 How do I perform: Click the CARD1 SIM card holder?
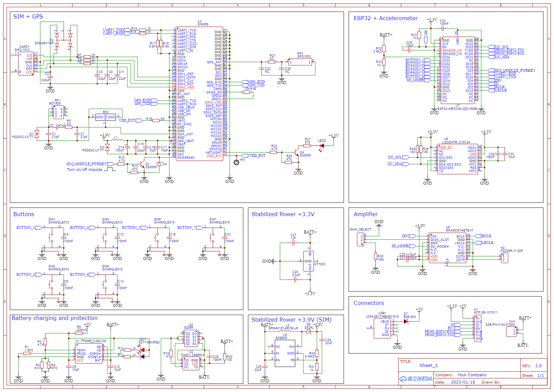pyautogui.click(x=26, y=64)
